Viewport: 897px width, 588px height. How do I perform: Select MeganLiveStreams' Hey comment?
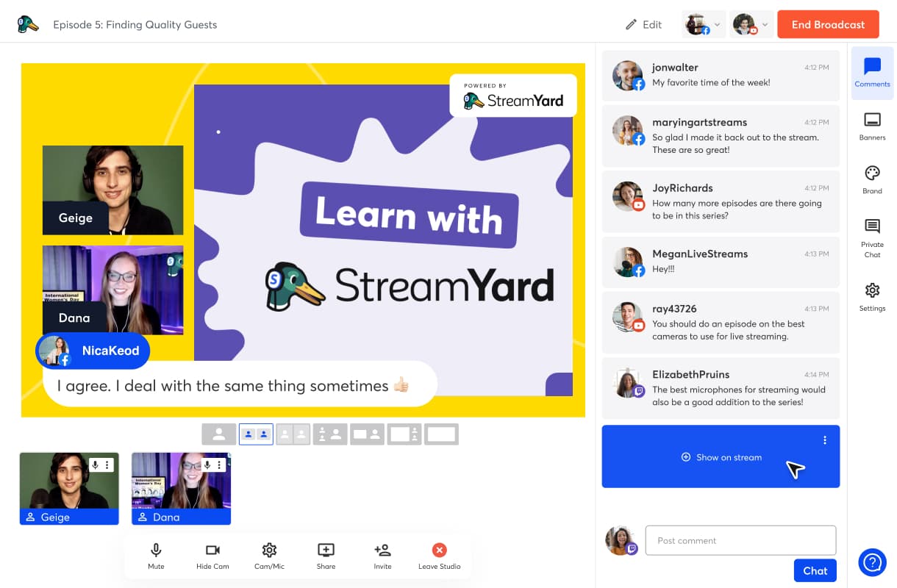[x=721, y=262]
